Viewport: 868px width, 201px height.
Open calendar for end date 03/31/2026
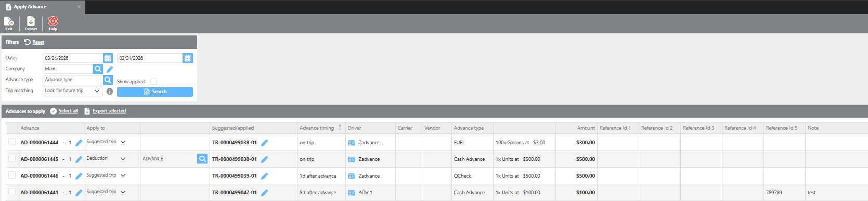188,58
